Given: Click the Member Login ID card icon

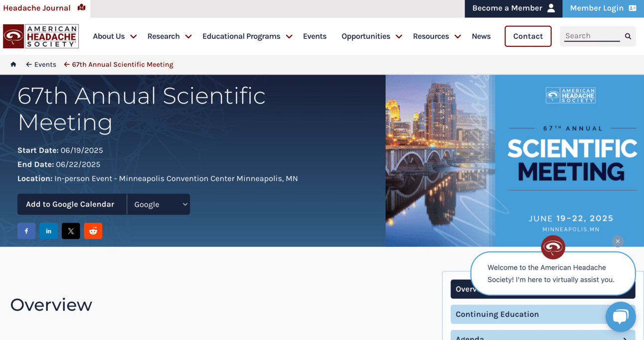Looking at the screenshot, I should pos(633,8).
